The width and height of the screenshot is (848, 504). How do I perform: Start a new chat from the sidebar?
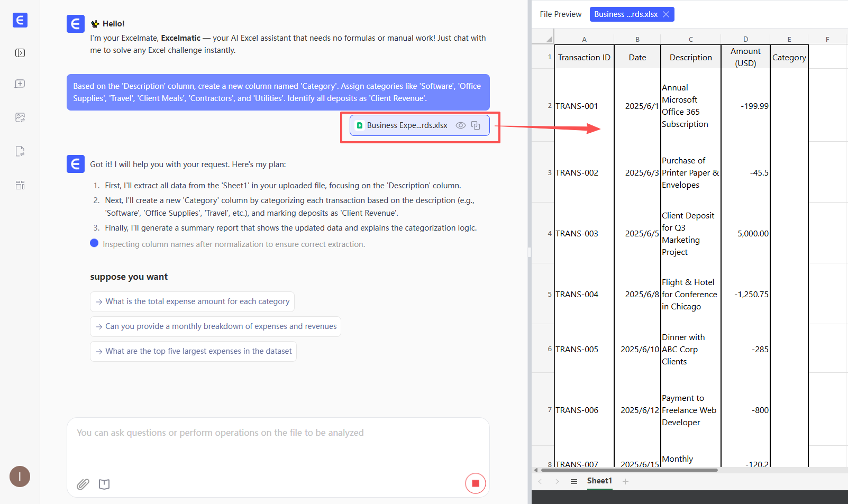20,84
